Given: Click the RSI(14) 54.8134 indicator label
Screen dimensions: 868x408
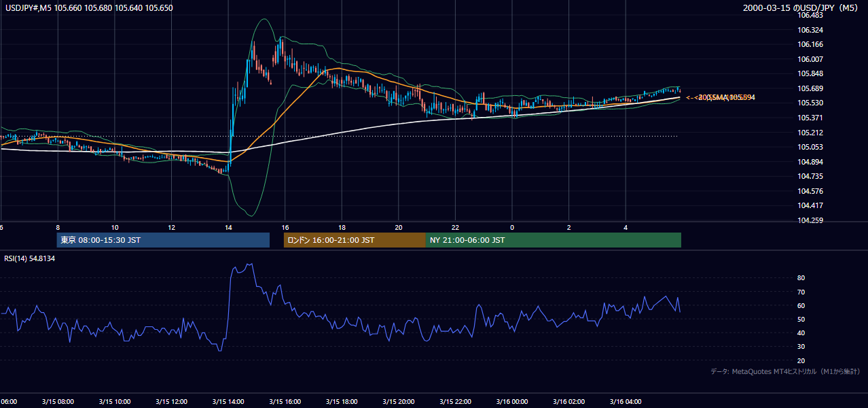Looking at the screenshot, I should 29,259.
